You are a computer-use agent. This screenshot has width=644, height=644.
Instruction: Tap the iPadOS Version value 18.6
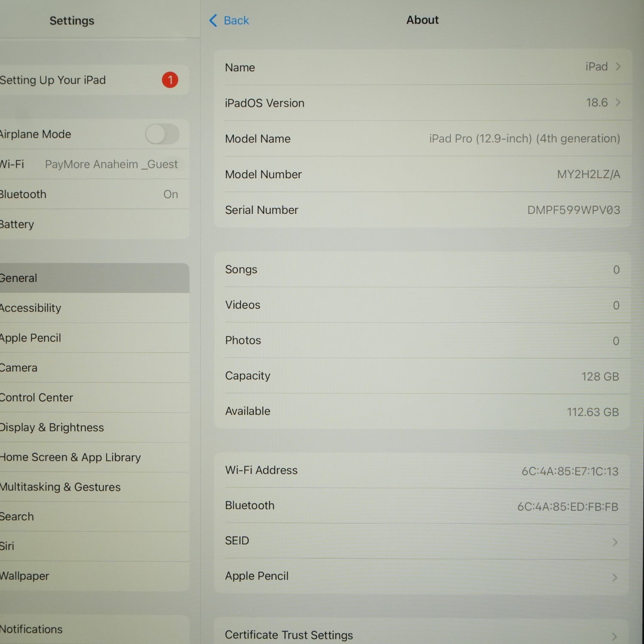[x=597, y=103]
